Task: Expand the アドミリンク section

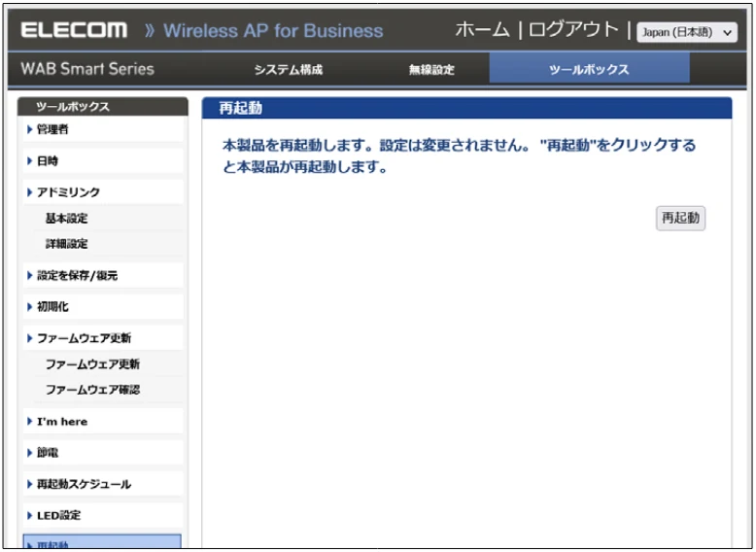Action: pyautogui.click(x=103, y=192)
